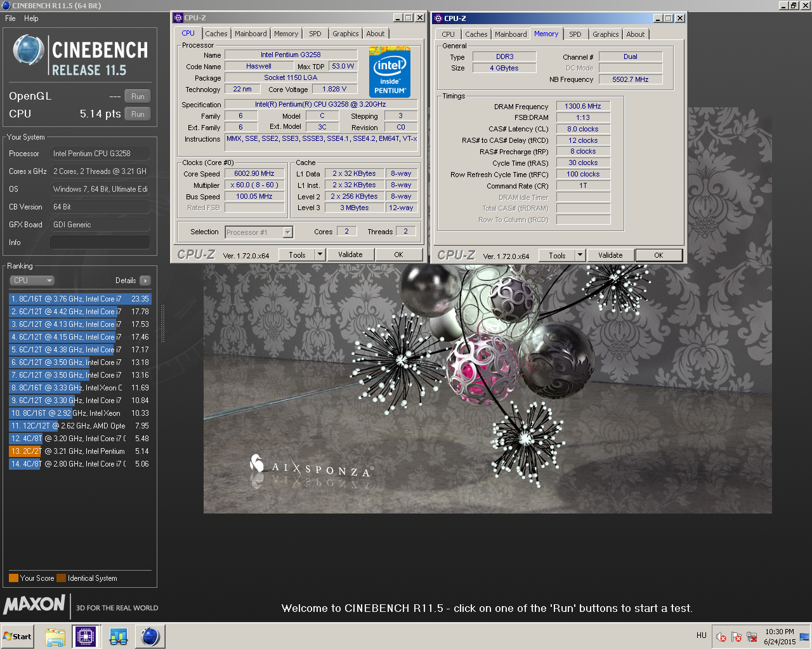Click the right CPU-Z title bar icon
Viewport: 812px width, 650px height.
point(438,18)
